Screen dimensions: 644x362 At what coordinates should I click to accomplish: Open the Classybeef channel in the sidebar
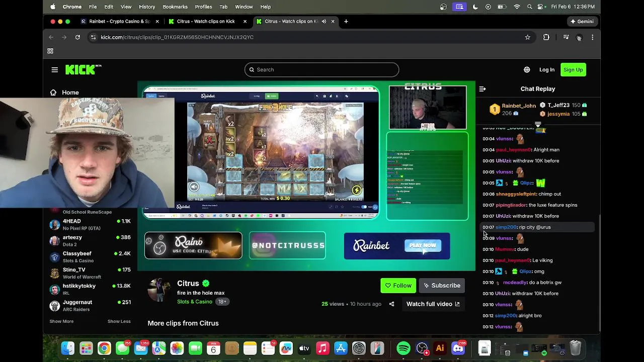[90, 257]
